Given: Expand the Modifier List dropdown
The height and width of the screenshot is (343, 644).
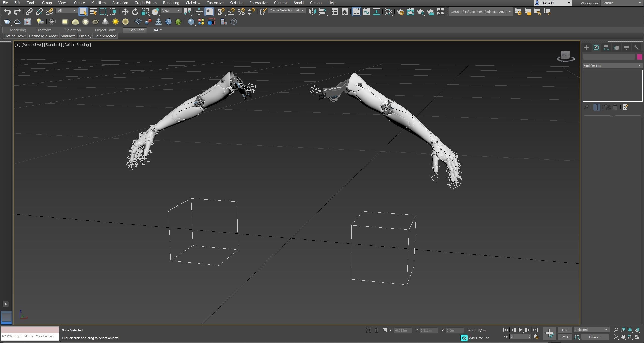Looking at the screenshot, I should click(612, 66).
